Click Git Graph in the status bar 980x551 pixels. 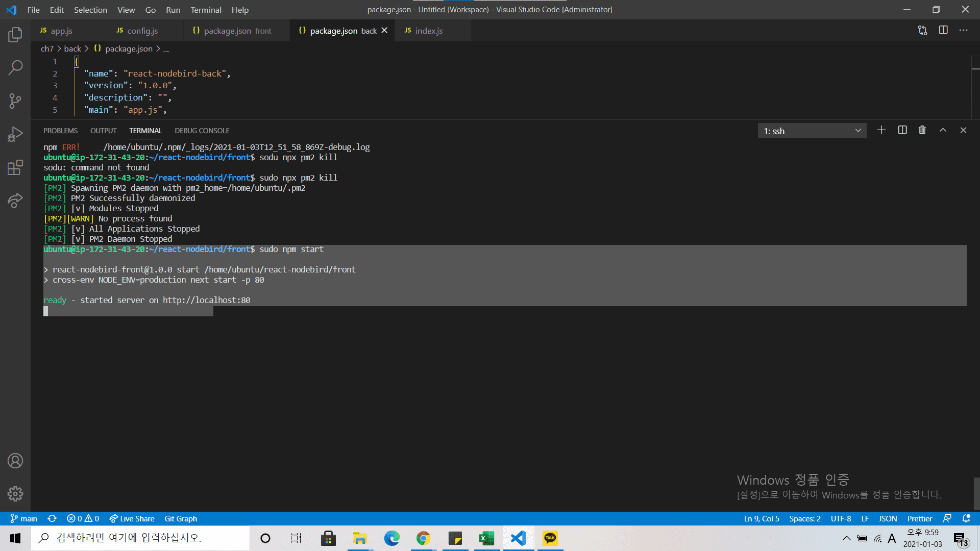(181, 518)
